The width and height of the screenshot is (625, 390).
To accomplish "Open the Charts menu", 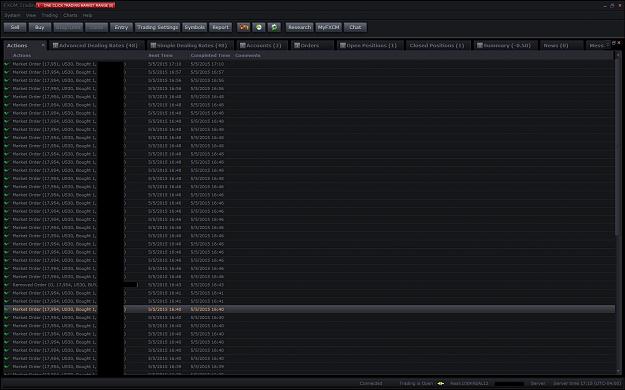I will tap(71, 15).
